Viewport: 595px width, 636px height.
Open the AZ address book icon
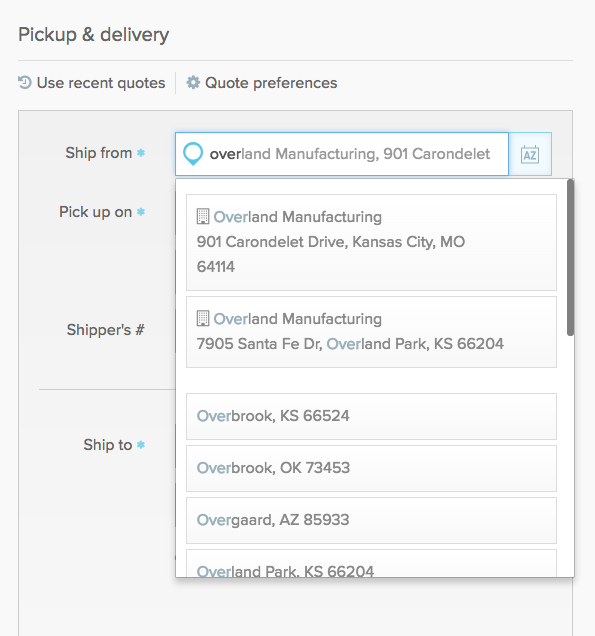tap(530, 154)
